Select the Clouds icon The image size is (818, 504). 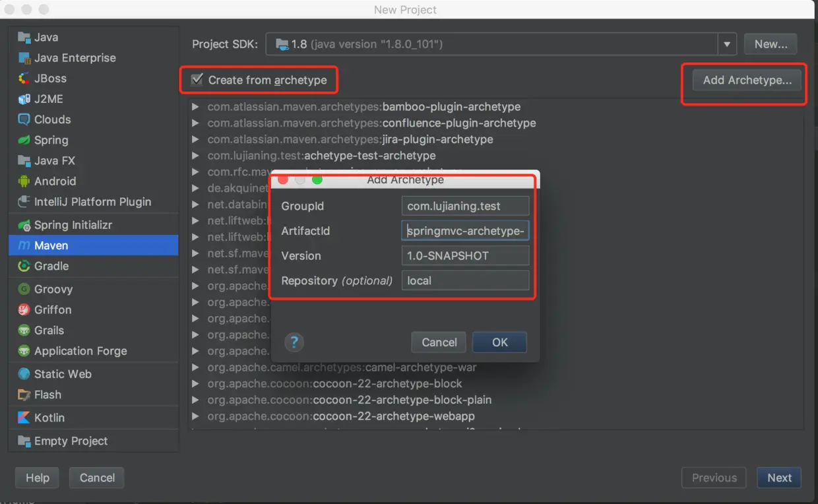[x=24, y=119]
